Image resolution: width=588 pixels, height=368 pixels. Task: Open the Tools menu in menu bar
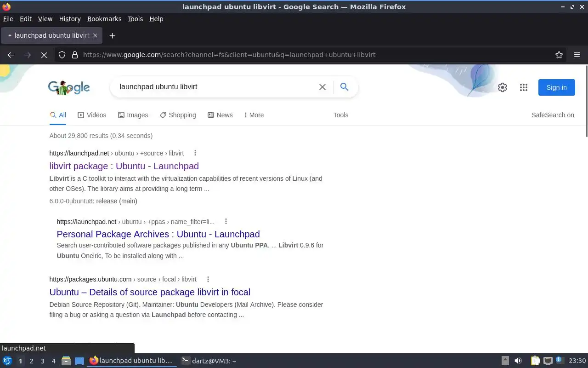tap(135, 19)
